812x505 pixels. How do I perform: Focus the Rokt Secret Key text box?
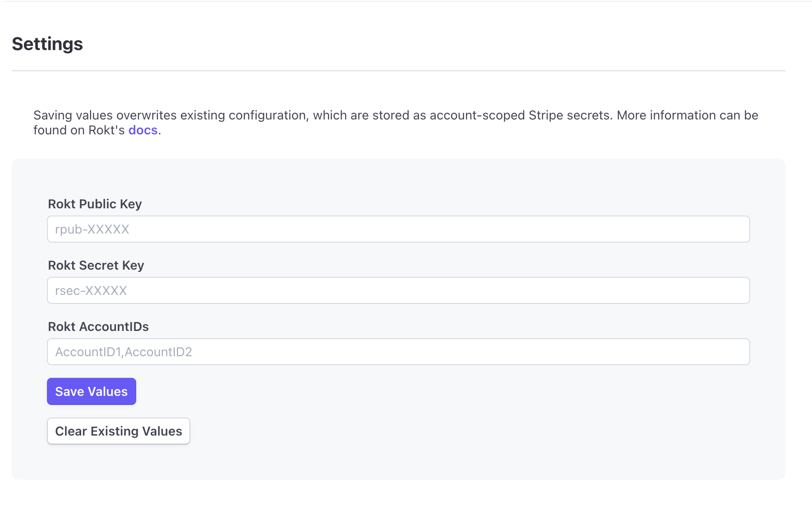398,290
